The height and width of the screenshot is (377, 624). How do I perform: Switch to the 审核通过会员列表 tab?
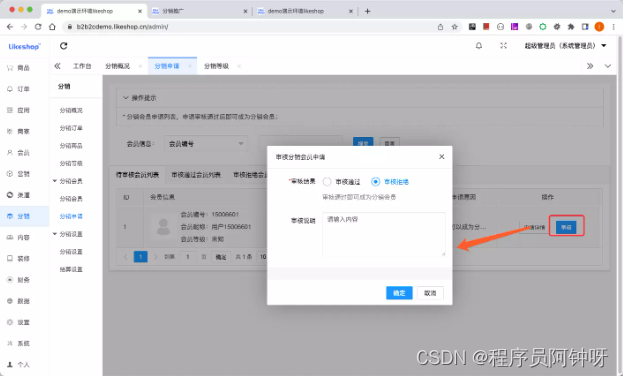pyautogui.click(x=196, y=175)
